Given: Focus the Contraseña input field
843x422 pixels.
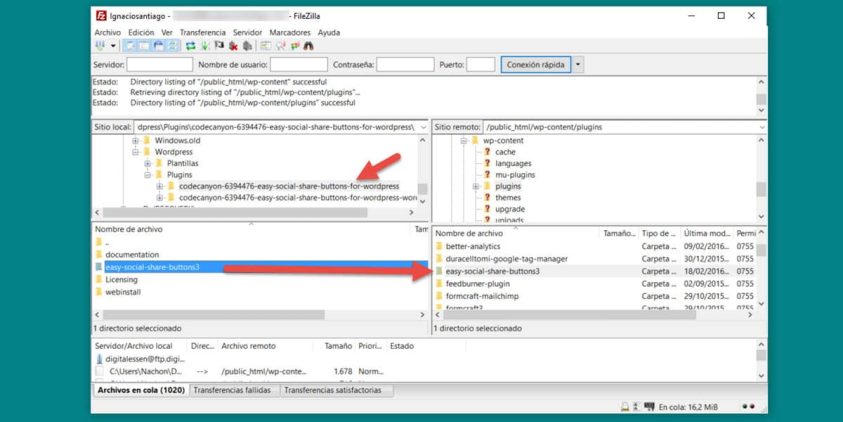Looking at the screenshot, I should [x=405, y=65].
